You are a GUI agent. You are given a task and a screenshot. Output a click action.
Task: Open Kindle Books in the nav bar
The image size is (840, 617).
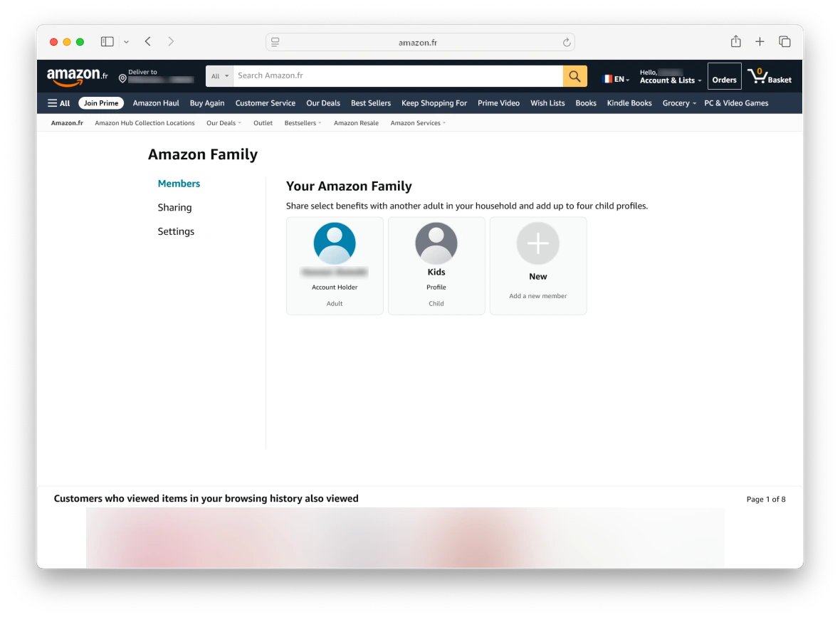click(629, 102)
